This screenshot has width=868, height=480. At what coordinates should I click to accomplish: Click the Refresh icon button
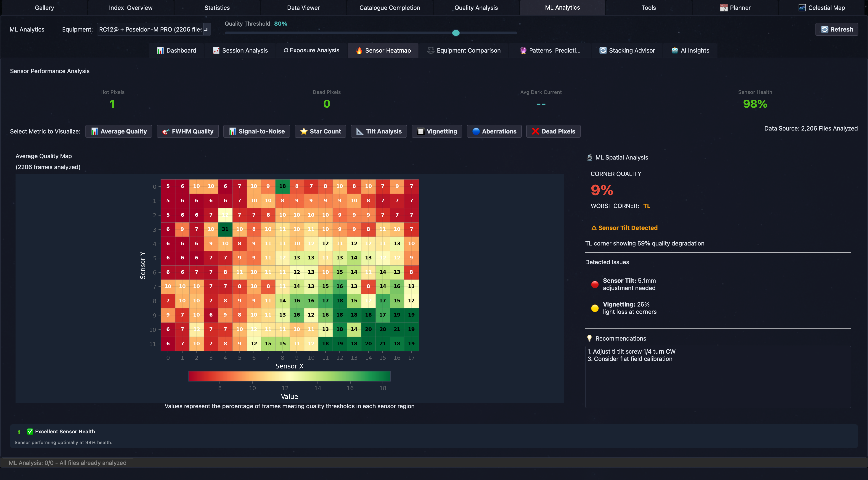[x=824, y=29]
